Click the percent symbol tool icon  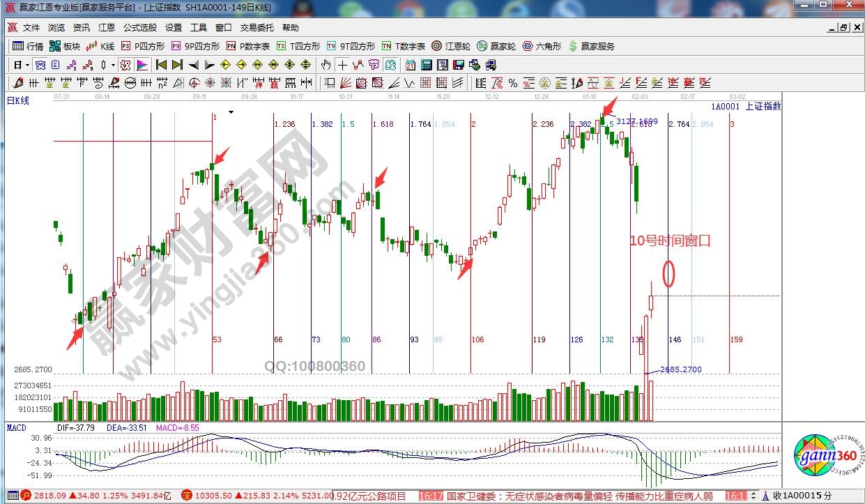512,84
